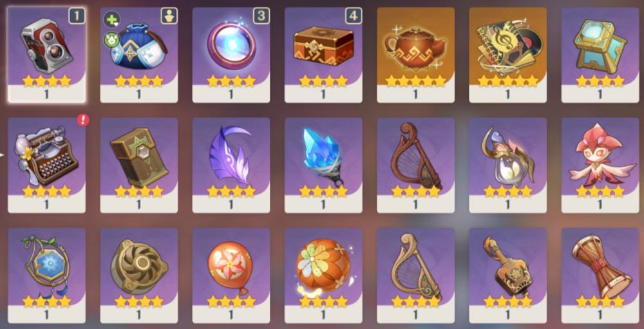Screen dimensions: 644x329
Task: Select the music notebook with vinyl record
Action: (x=507, y=55)
